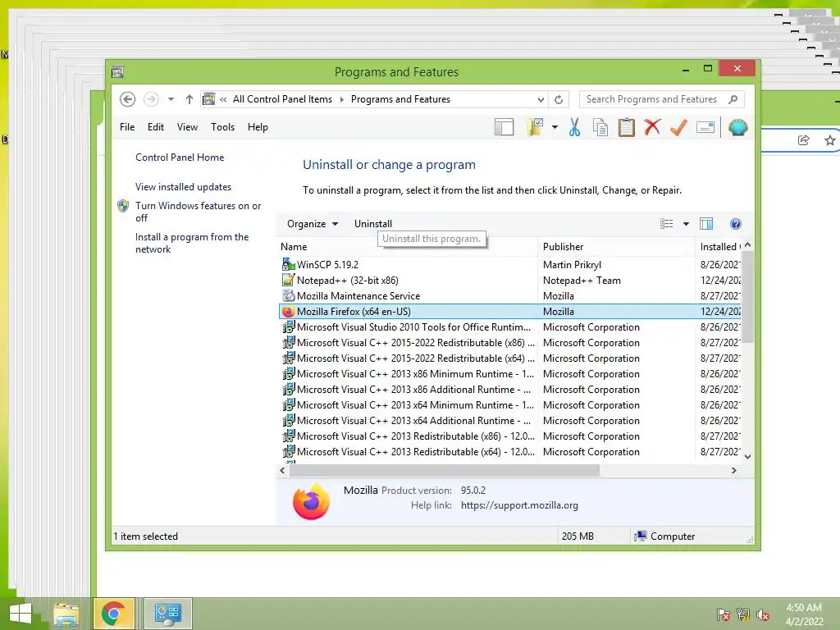The width and height of the screenshot is (840, 630).
Task: Toggle the preview pane layout toolbar icon
Action: coord(504,127)
